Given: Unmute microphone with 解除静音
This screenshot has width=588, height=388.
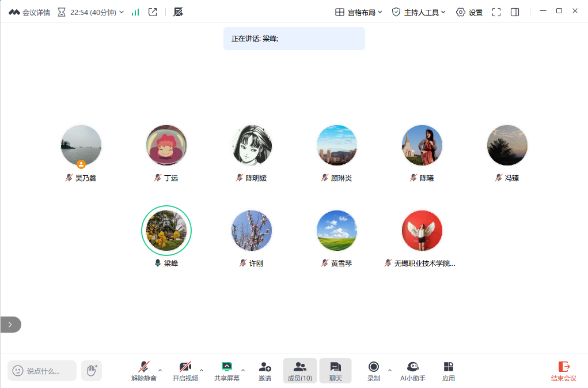Looking at the screenshot, I should 143,371.
